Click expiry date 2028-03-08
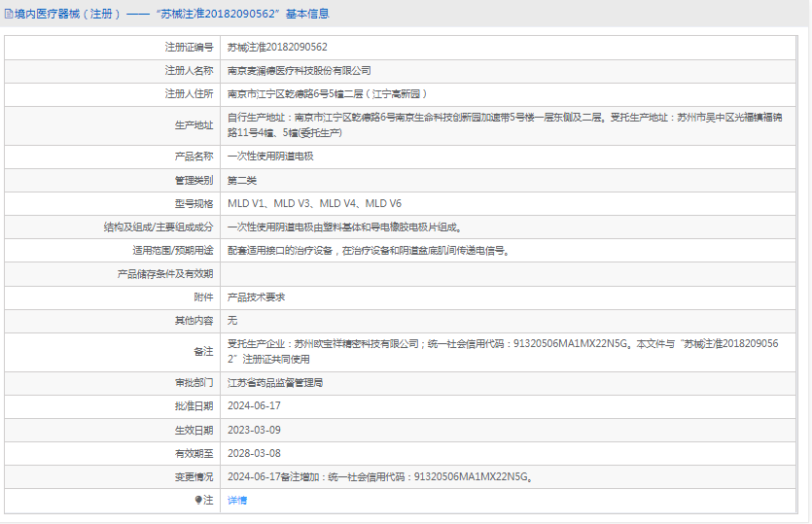The height and width of the screenshot is (524, 812). click(254, 453)
